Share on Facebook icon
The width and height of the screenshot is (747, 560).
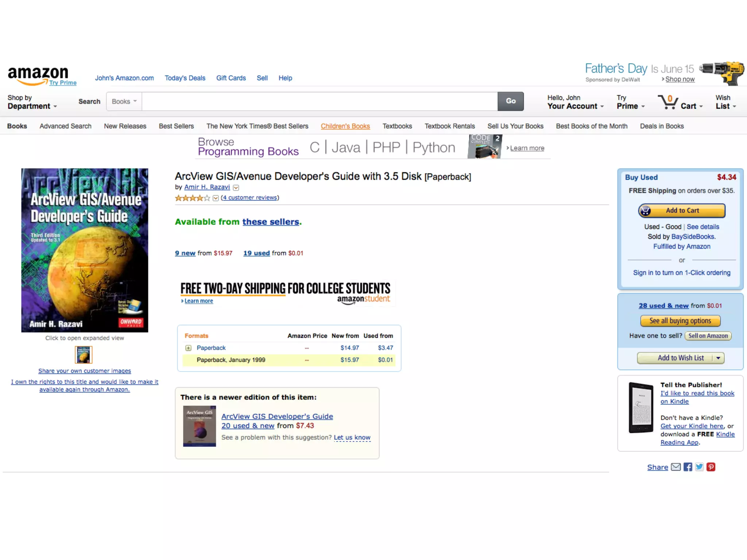(x=688, y=467)
